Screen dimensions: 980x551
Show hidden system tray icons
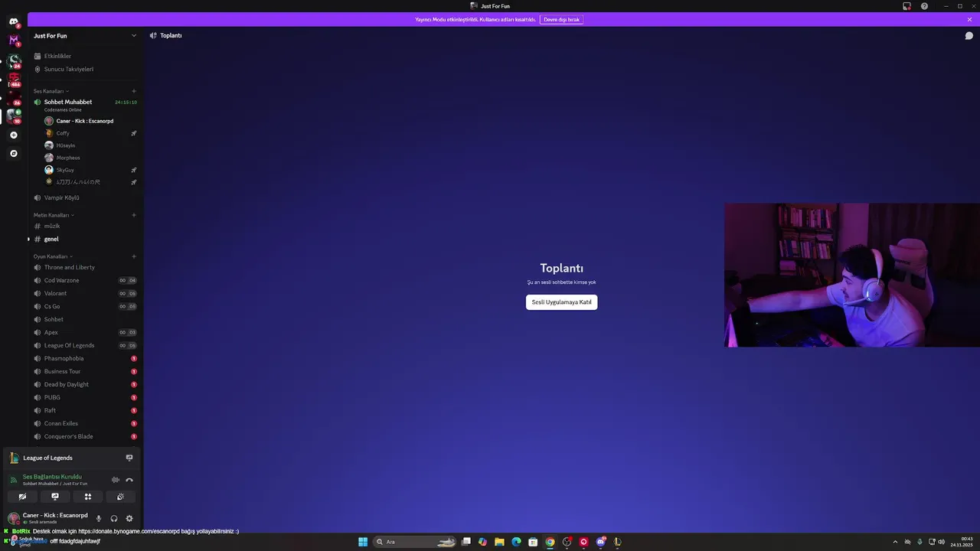click(895, 542)
